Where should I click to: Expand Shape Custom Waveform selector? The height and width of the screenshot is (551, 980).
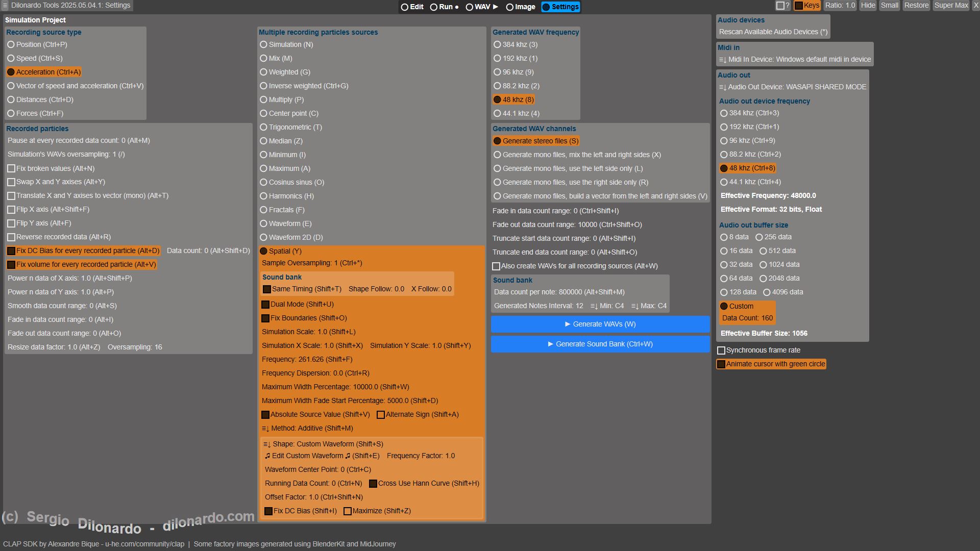coord(323,444)
